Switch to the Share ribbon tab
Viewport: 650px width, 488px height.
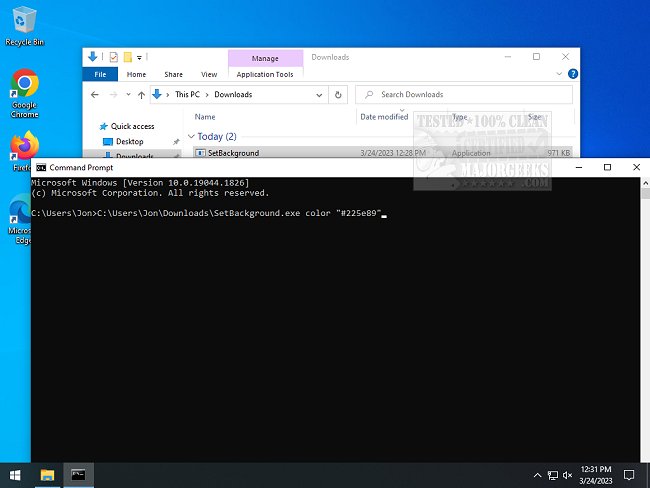[173, 74]
